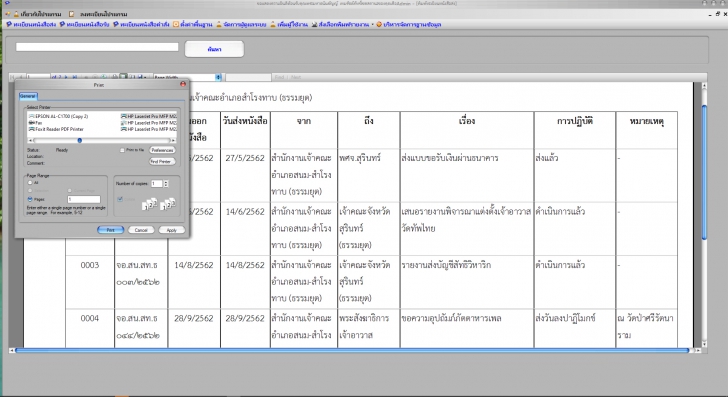
Task: Click the row number 0004 cell
Action: coord(90,319)
